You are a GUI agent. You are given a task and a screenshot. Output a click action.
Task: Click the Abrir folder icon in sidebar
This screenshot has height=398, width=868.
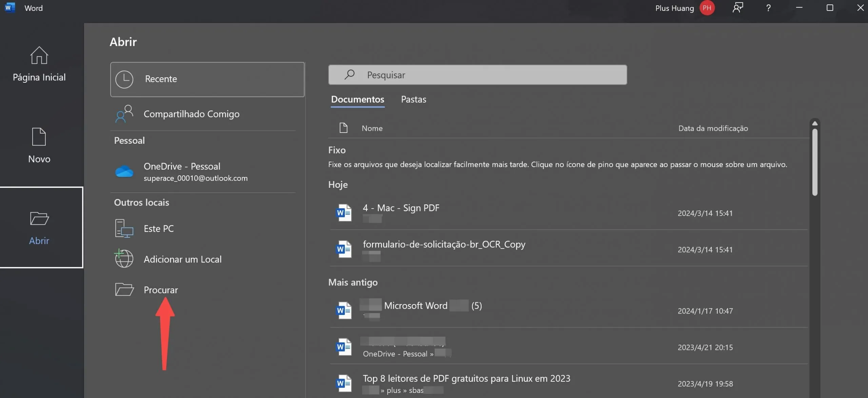(39, 219)
